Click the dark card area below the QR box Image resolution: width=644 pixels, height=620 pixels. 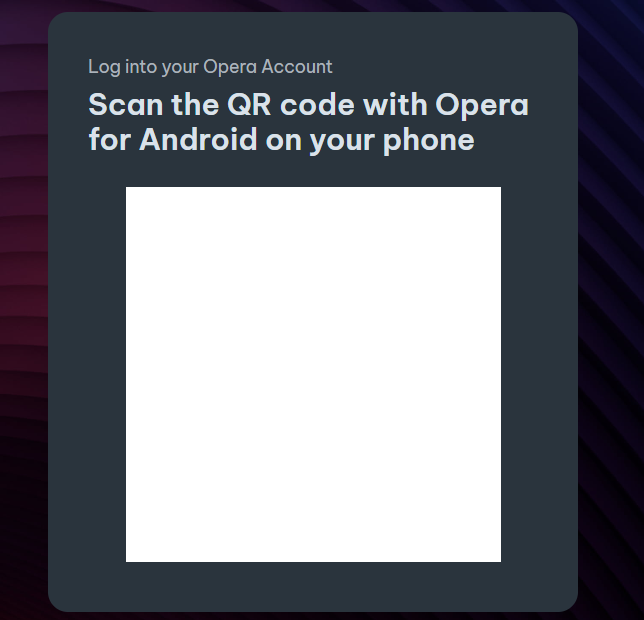click(313, 586)
